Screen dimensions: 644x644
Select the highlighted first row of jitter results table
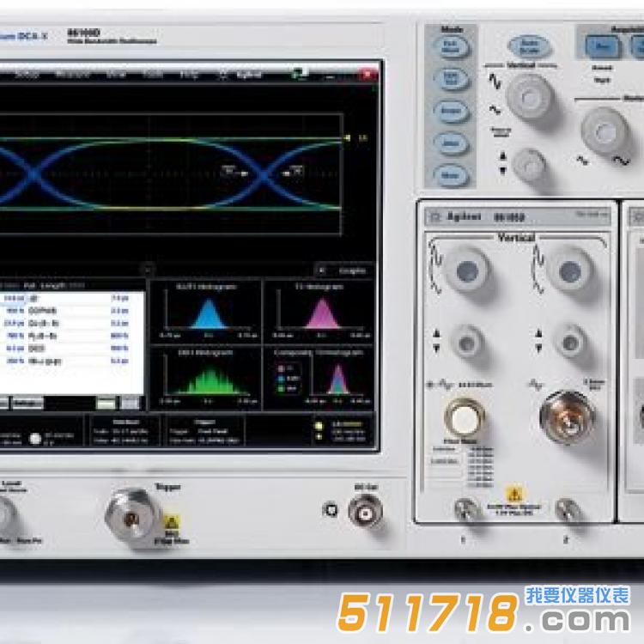[71, 298]
